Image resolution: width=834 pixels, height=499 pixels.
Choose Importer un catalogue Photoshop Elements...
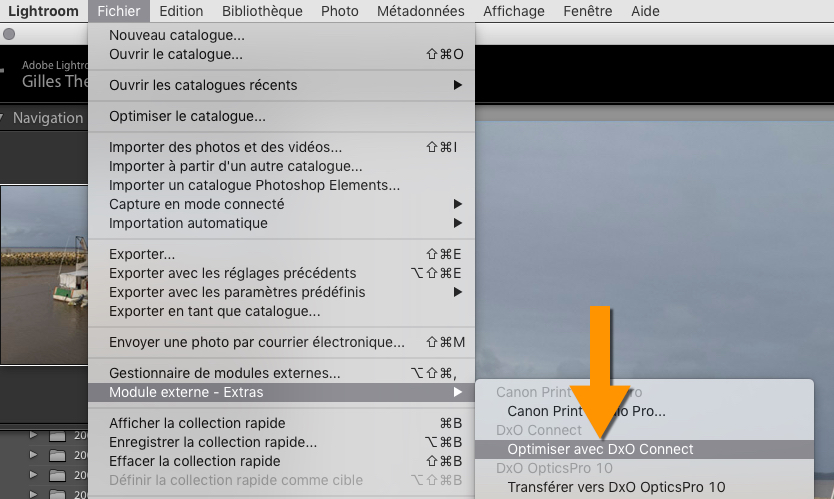pyautogui.click(x=281, y=185)
